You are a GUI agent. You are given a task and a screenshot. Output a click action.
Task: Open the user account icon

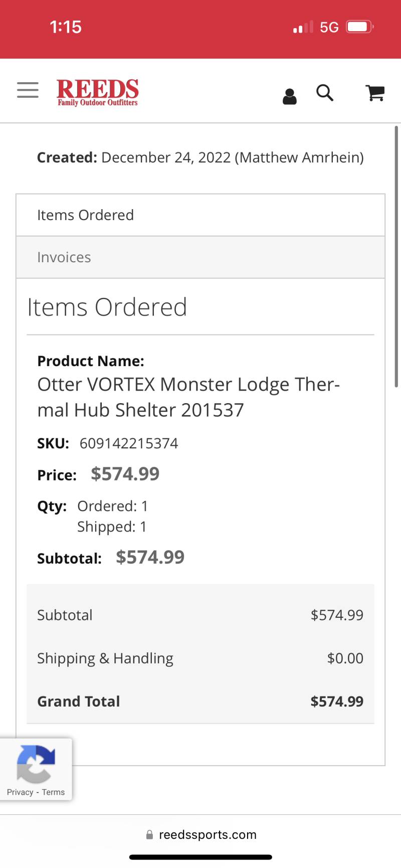(x=290, y=96)
